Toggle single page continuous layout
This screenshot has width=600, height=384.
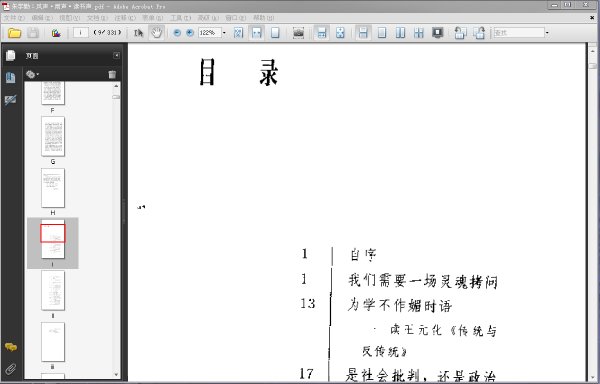(x=363, y=33)
